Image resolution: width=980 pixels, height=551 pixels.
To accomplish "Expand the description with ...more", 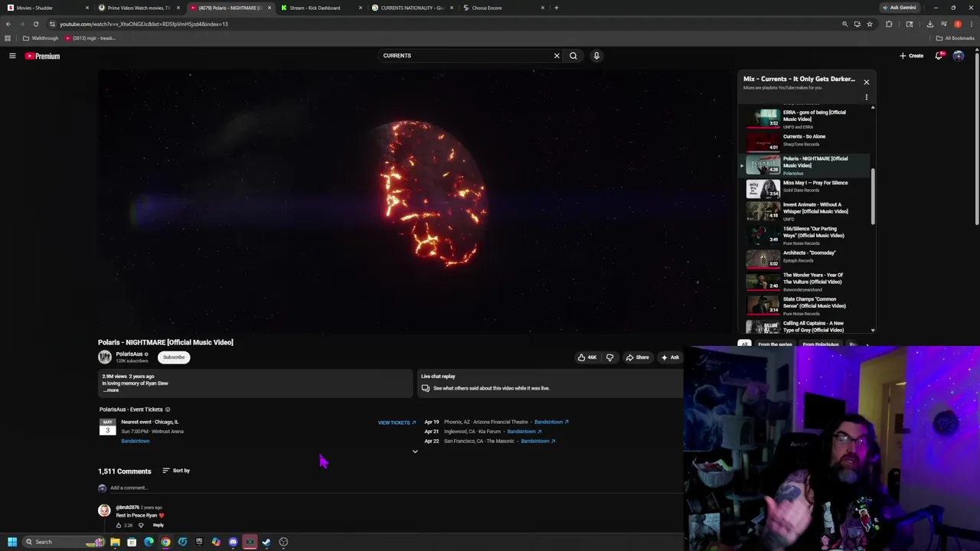I will pyautogui.click(x=111, y=390).
